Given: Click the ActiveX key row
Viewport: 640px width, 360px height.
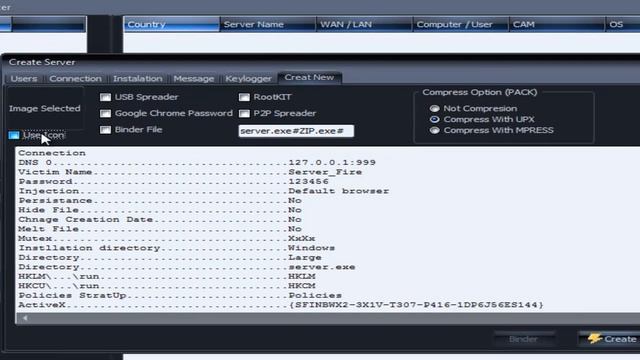Looking at the screenshot, I should coord(281,305).
